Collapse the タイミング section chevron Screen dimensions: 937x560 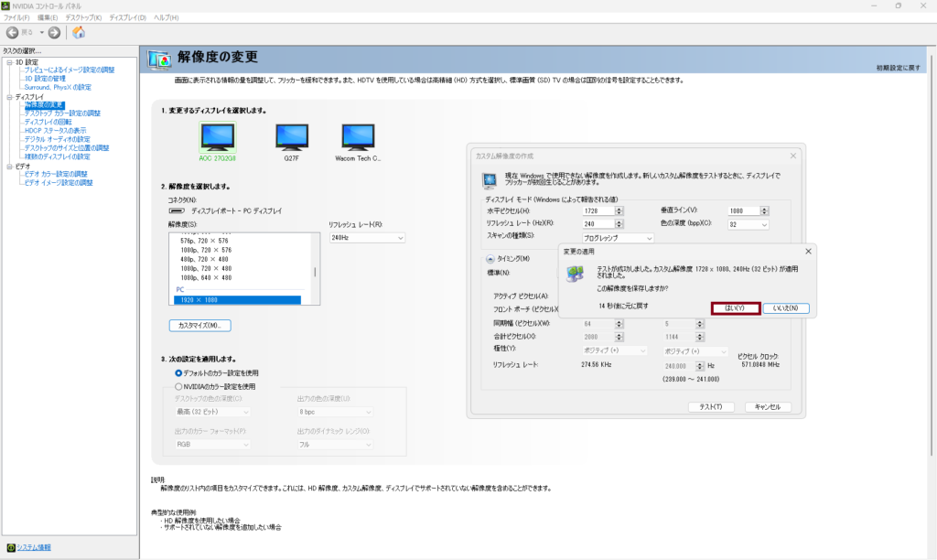click(x=490, y=258)
